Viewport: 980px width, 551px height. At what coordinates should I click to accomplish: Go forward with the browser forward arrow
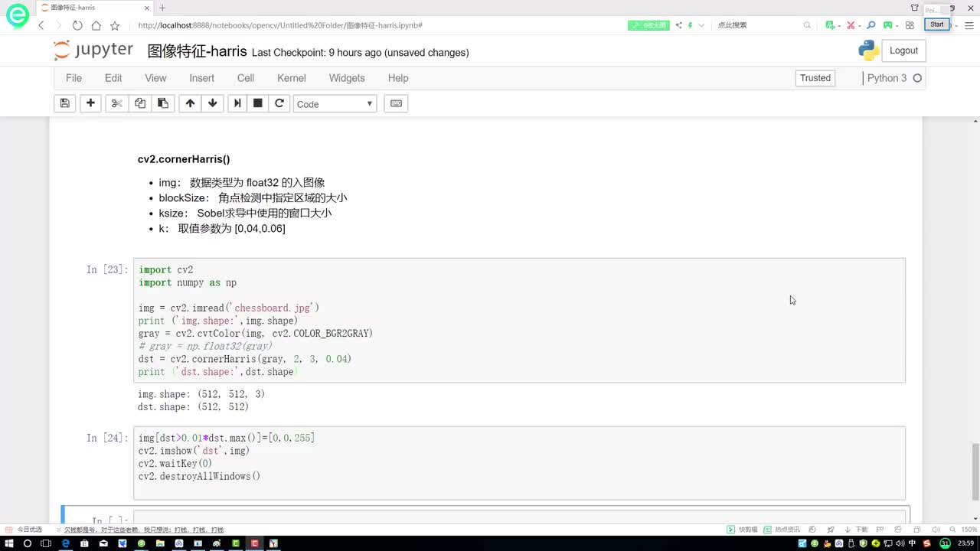click(59, 25)
